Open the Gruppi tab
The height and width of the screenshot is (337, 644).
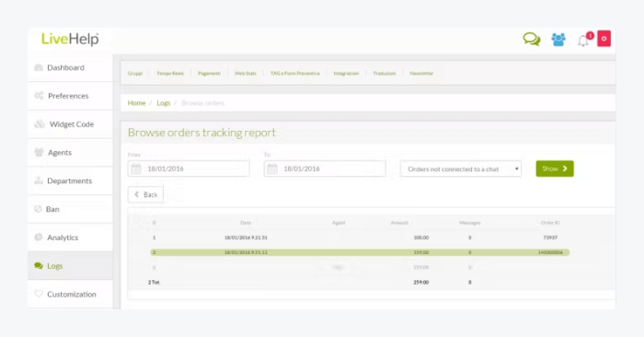pos(135,73)
